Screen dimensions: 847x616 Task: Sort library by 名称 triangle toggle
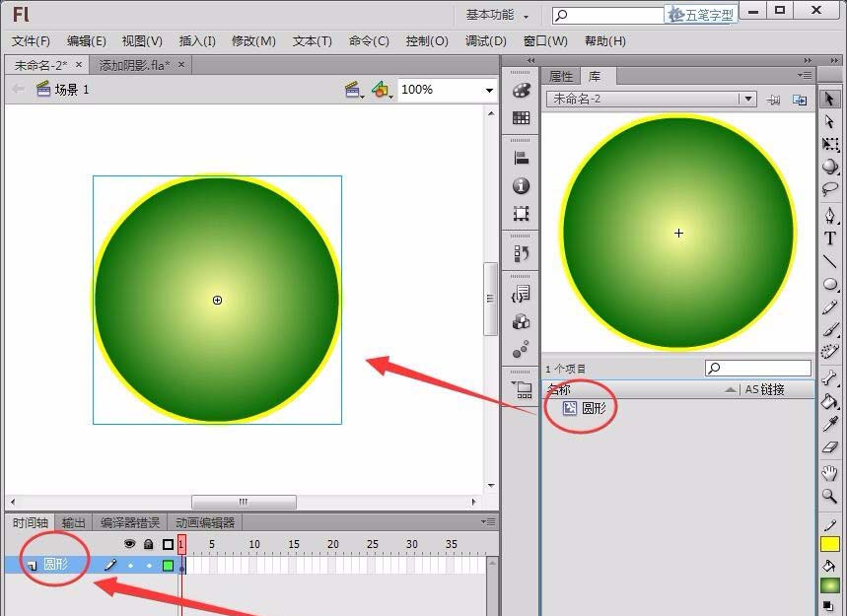[x=731, y=389]
